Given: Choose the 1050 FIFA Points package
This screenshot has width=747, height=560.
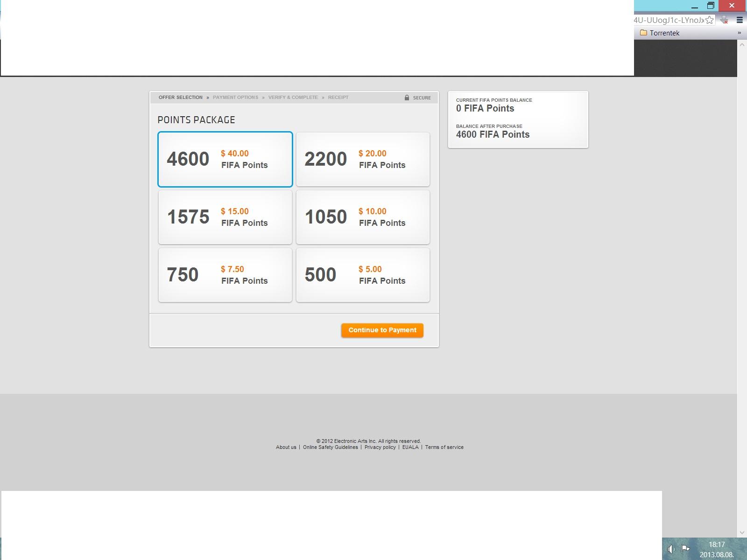Looking at the screenshot, I should click(363, 217).
